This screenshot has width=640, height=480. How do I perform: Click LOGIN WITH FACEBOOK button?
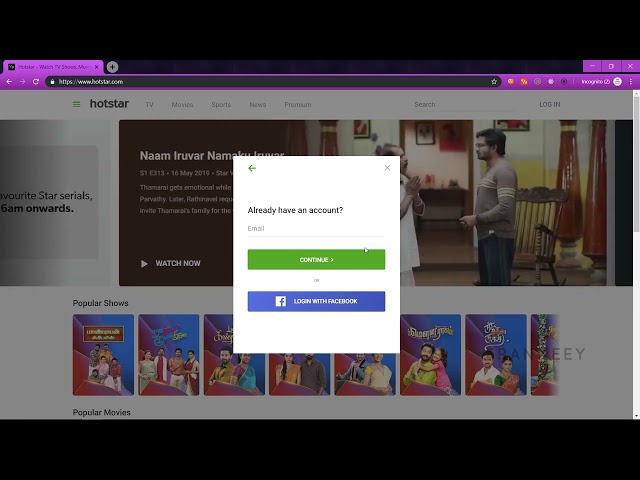(316, 301)
